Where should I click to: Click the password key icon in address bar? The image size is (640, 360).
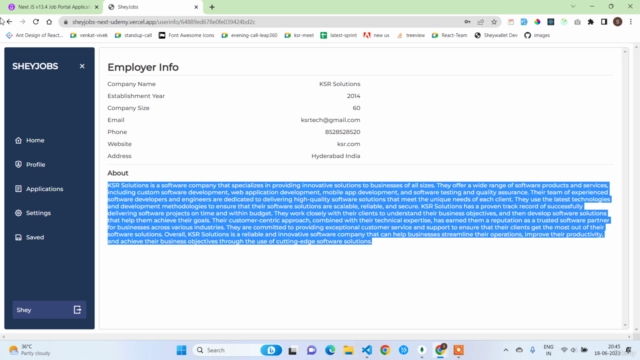tap(467, 22)
